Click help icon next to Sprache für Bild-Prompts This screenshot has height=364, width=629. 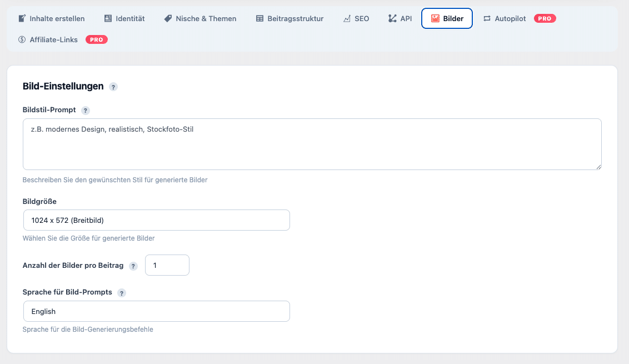122,293
